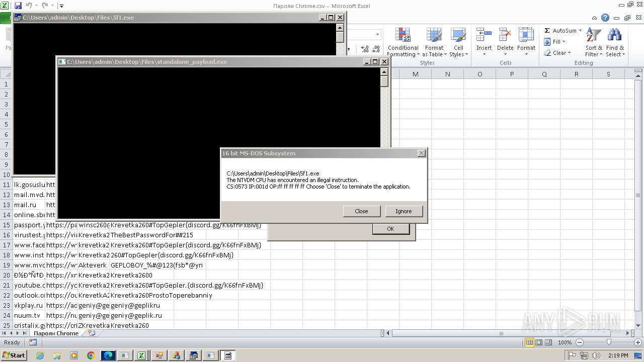Open the Find & Select binoculars menu
Viewport: 644px width, 362px height.
point(614,42)
